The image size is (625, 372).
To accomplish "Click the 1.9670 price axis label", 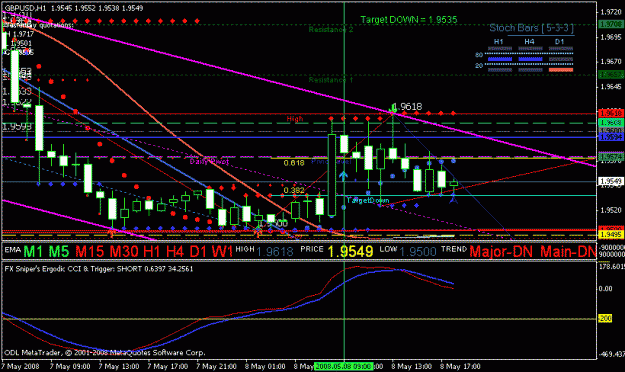I will click(x=611, y=62).
